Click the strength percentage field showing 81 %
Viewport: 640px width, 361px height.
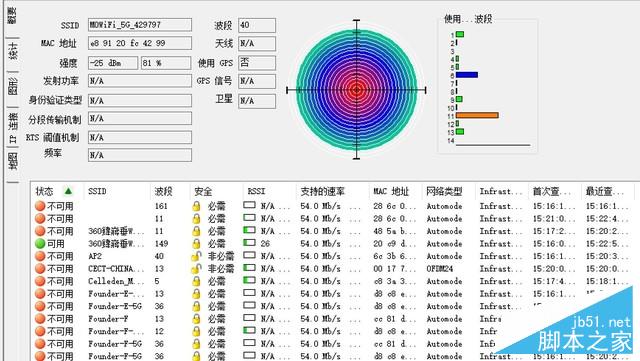click(x=166, y=63)
